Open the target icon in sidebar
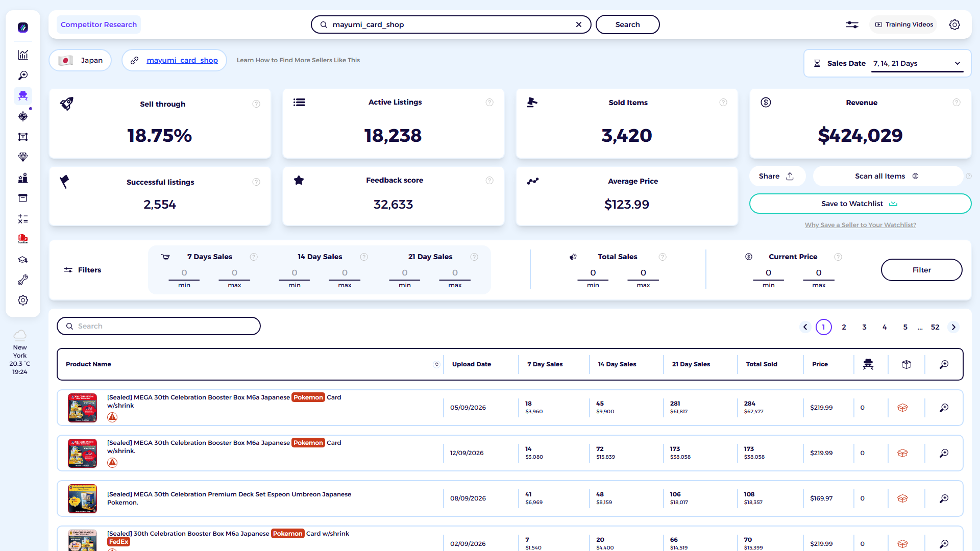This screenshot has width=980, height=551. click(x=23, y=116)
